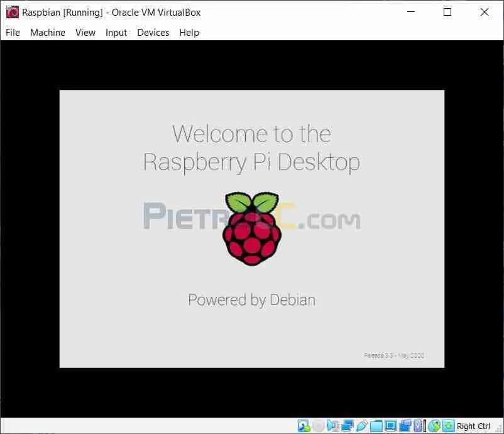
Task: Open the hard disks activity indicator
Action: (304, 426)
